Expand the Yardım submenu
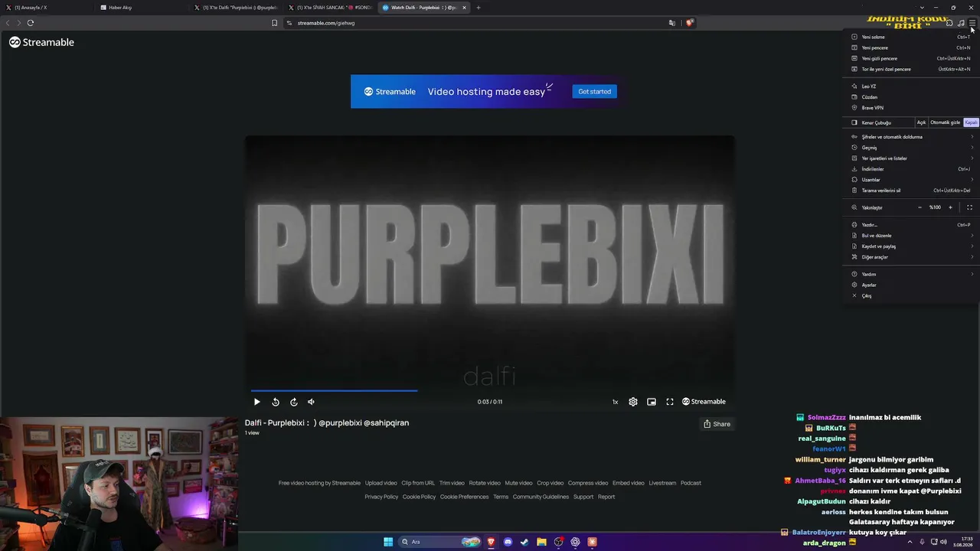This screenshot has height=551, width=980. point(911,274)
